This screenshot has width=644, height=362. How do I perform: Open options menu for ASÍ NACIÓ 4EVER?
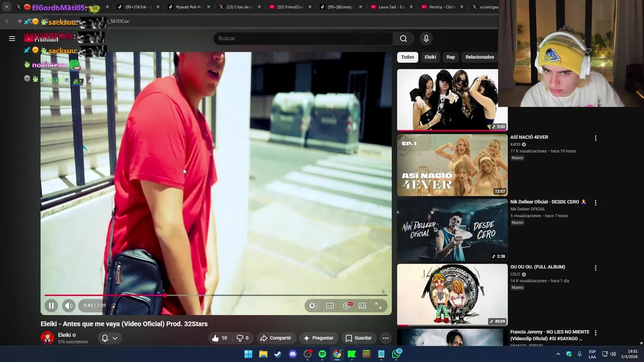tap(596, 138)
